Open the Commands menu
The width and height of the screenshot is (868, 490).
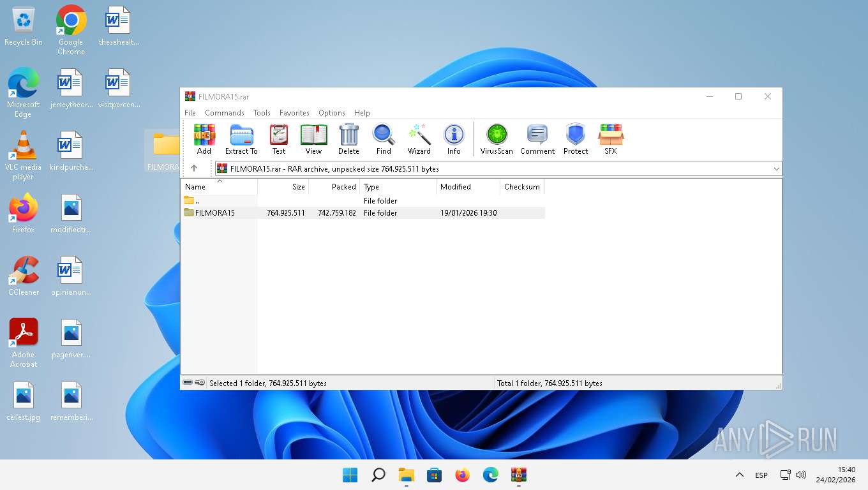(225, 113)
